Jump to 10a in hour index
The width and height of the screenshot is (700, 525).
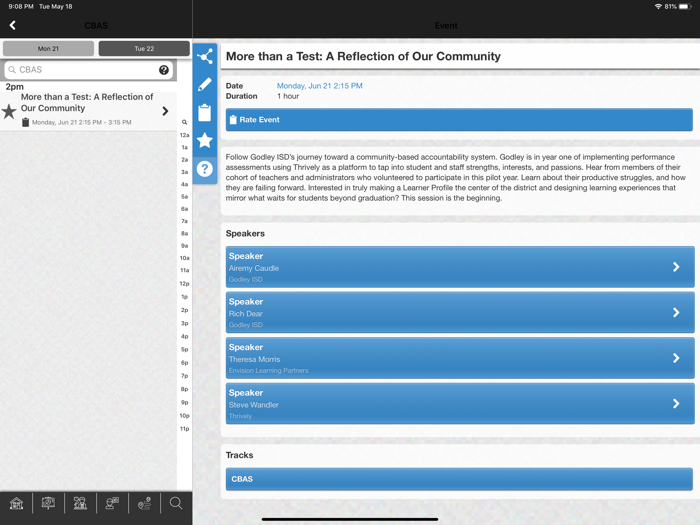[x=184, y=258]
